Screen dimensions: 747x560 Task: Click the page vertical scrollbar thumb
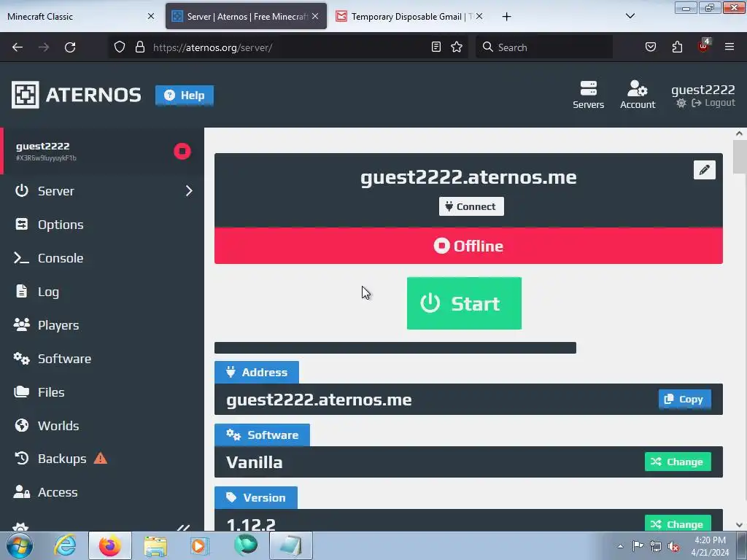[739, 157]
